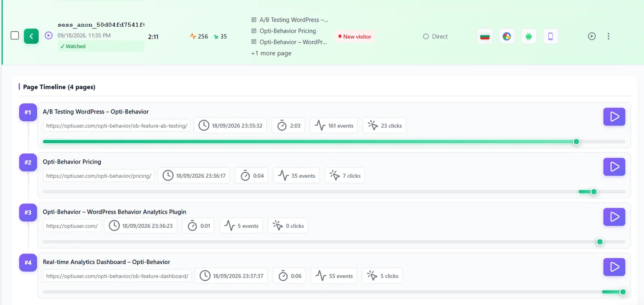Click cursor icon for 0 clicks

[278, 226]
